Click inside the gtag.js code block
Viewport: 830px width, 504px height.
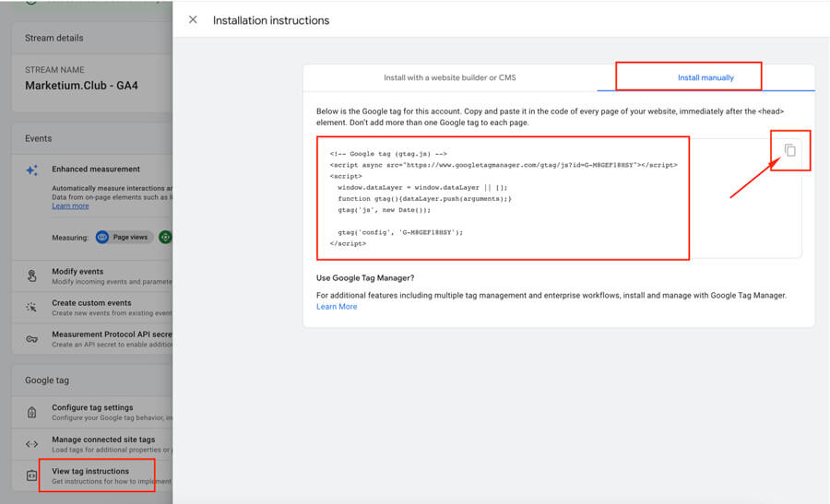point(503,198)
